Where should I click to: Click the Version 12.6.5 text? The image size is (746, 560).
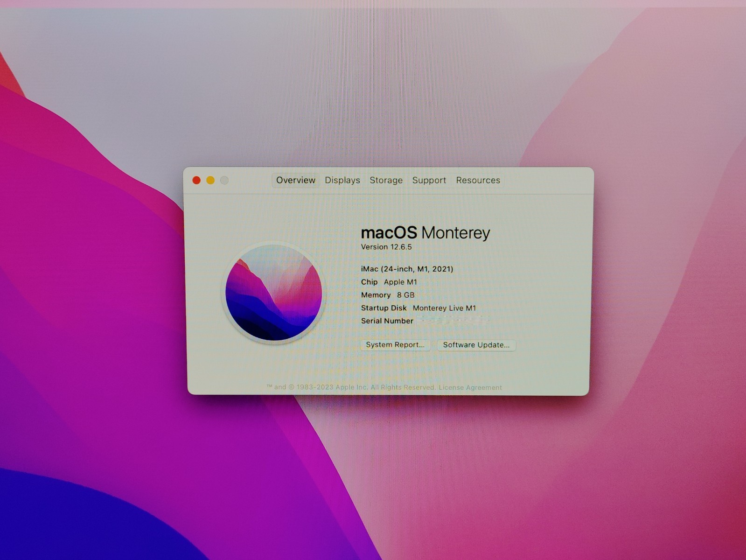point(386,247)
